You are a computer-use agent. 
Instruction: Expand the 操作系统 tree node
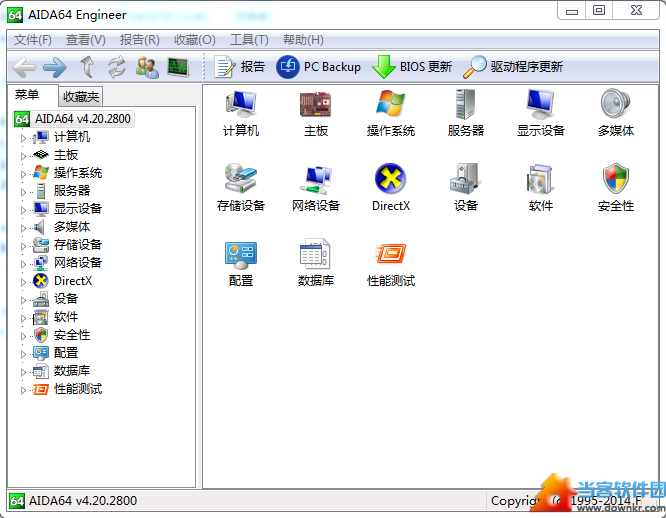23,174
